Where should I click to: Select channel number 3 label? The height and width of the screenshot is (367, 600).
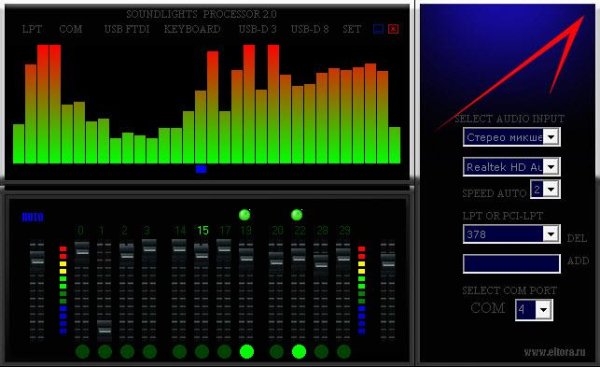(x=147, y=230)
